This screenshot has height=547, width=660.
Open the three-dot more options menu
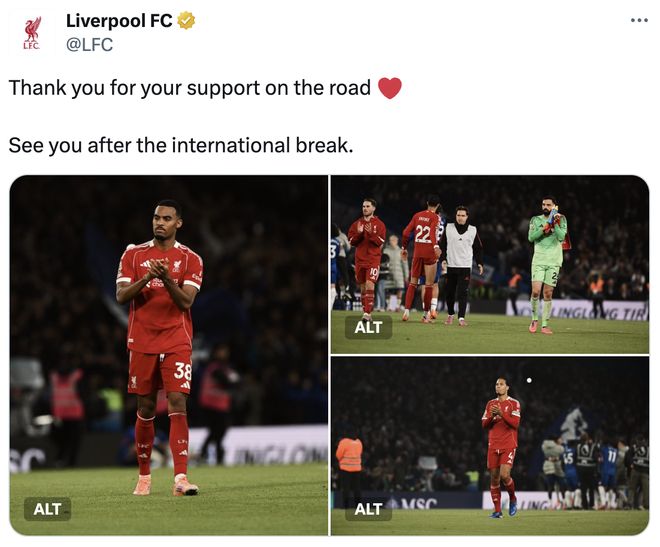click(x=639, y=20)
